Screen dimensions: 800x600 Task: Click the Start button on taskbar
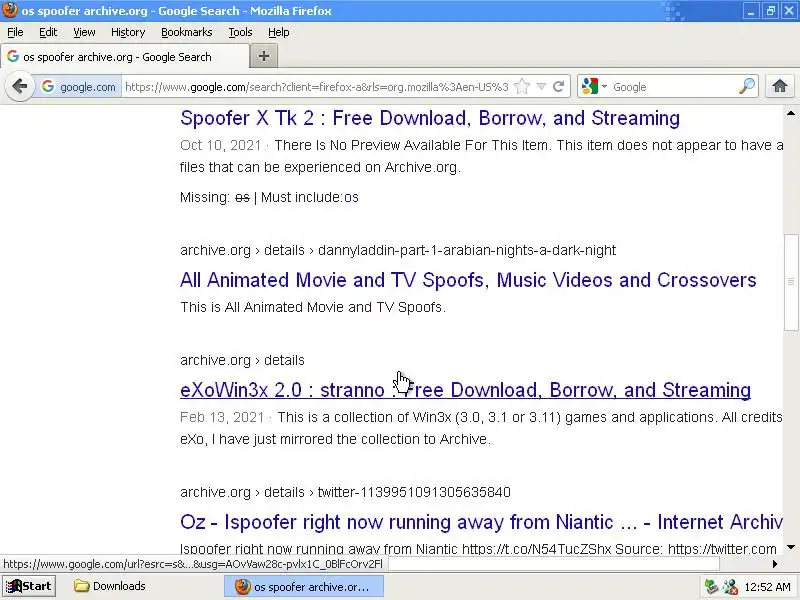click(x=29, y=586)
